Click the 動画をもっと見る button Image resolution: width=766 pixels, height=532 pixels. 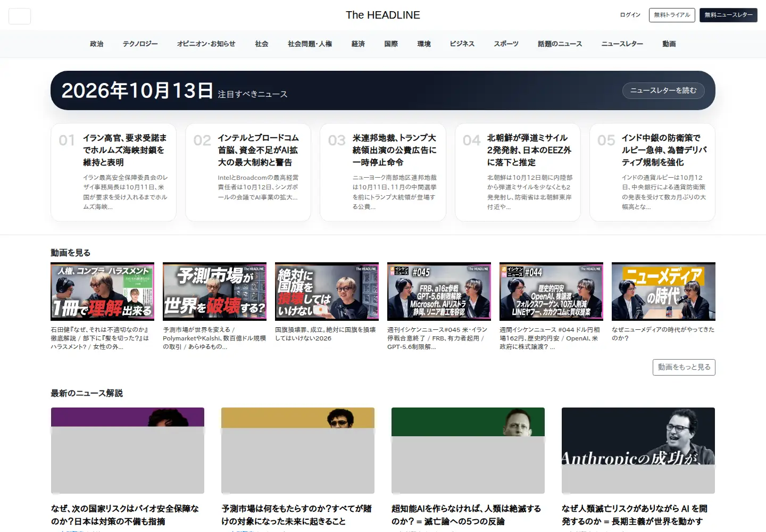tap(684, 367)
